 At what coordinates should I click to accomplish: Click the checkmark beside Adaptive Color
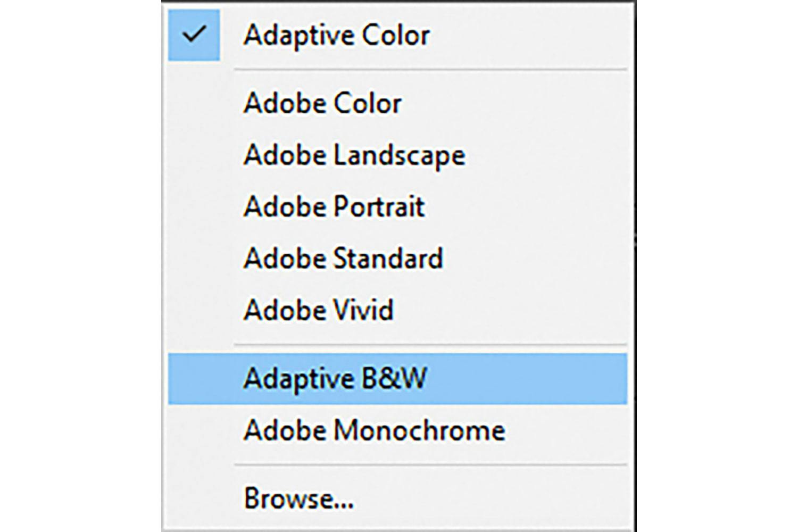pyautogui.click(x=194, y=35)
